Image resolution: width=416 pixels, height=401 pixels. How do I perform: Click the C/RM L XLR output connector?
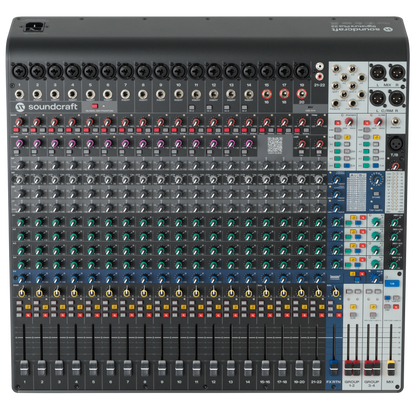coord(378,98)
